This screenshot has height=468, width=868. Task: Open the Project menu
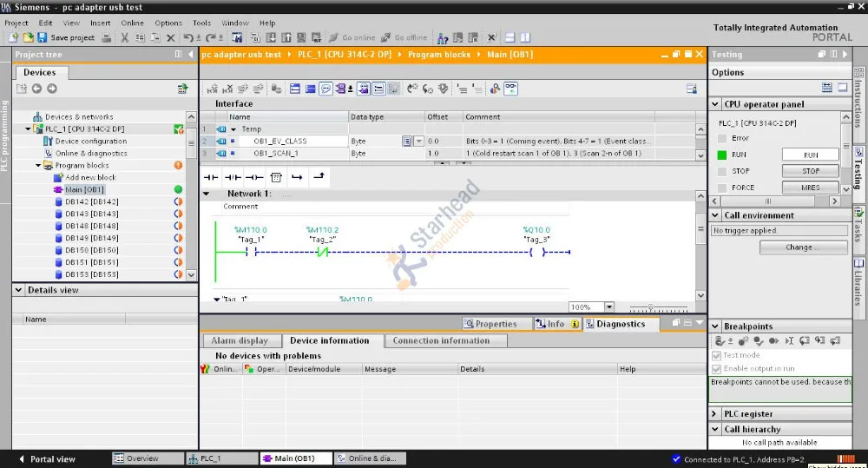tap(16, 23)
